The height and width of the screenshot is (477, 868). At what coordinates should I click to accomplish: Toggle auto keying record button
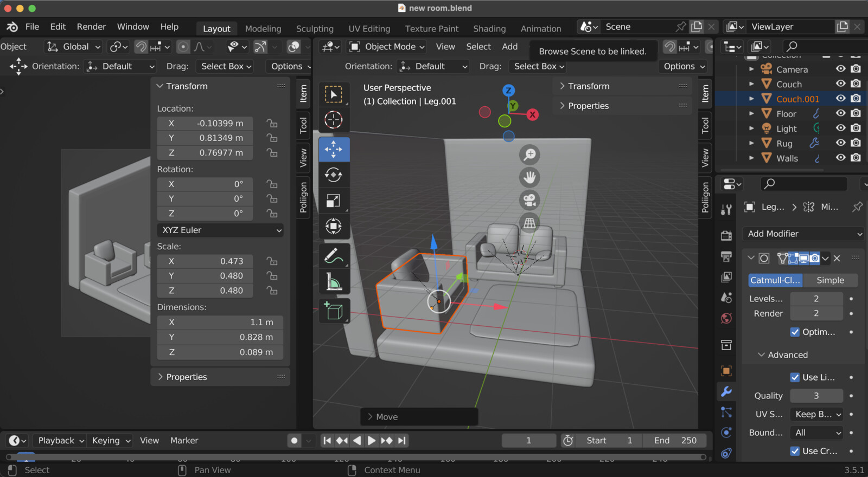point(294,441)
